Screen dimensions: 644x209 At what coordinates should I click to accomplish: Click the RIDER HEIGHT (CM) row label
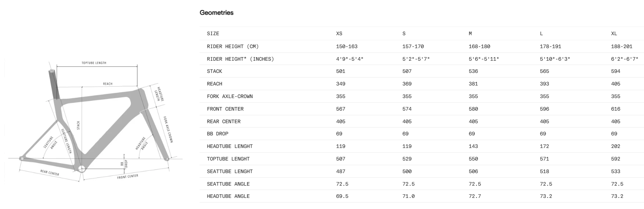point(233,46)
